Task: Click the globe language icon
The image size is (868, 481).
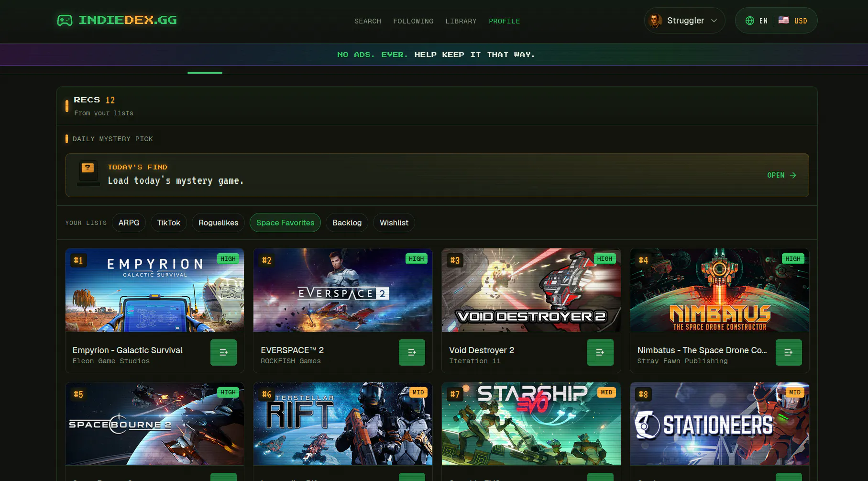Action: point(749,21)
